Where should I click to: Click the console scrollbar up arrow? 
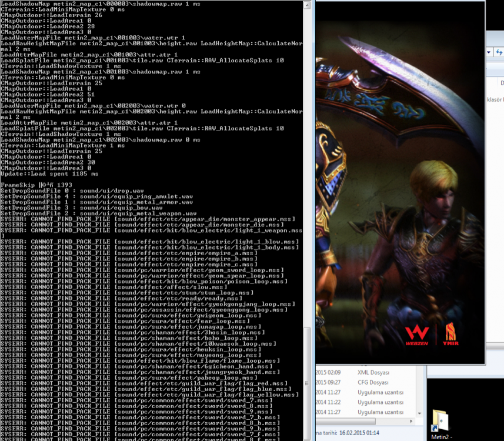(308, 5)
